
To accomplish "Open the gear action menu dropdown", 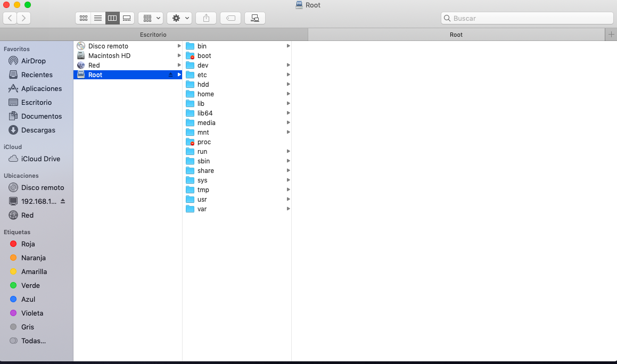I will click(179, 18).
